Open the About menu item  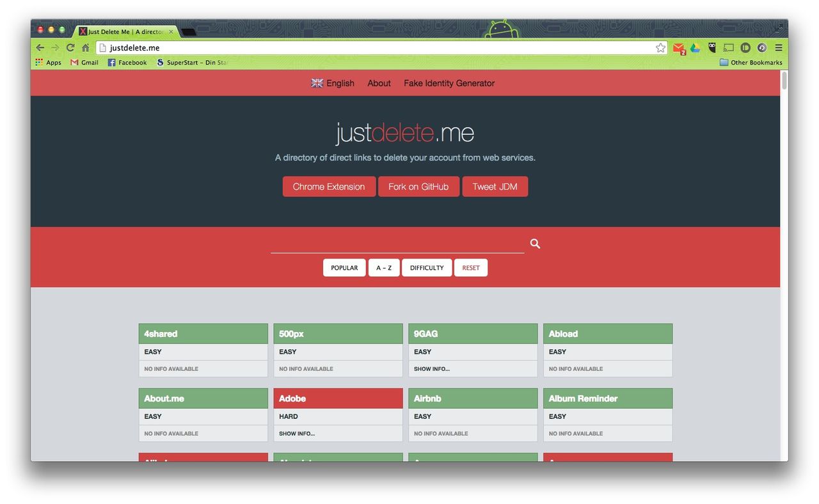click(379, 83)
